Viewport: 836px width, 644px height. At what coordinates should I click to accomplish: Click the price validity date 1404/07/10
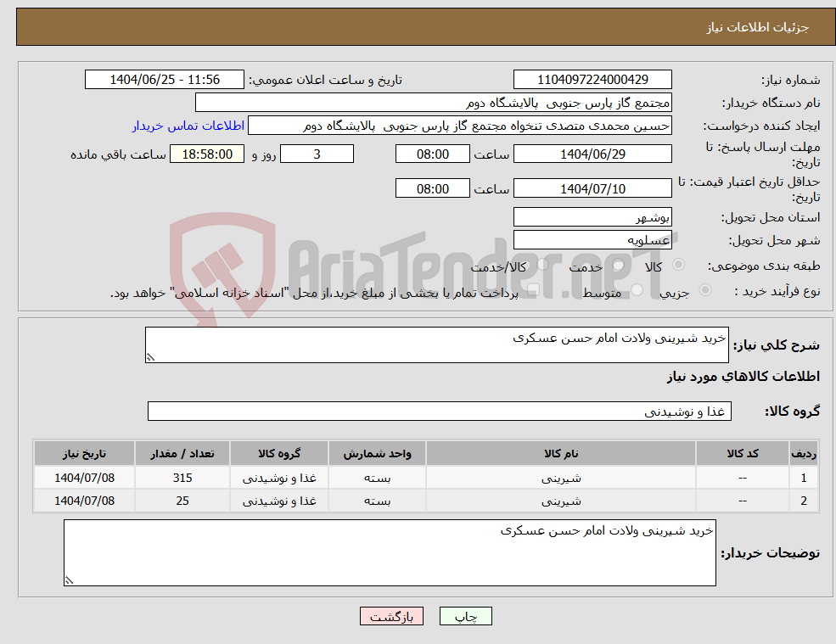[592, 188]
